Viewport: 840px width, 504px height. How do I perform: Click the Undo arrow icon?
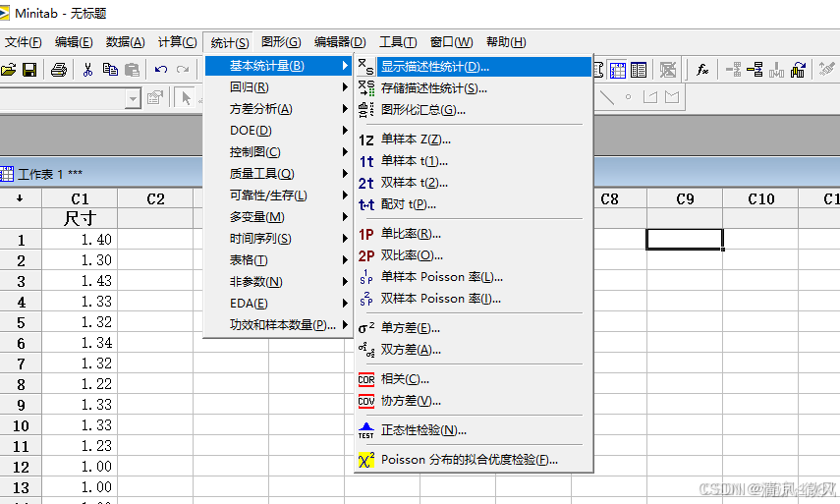[161, 70]
